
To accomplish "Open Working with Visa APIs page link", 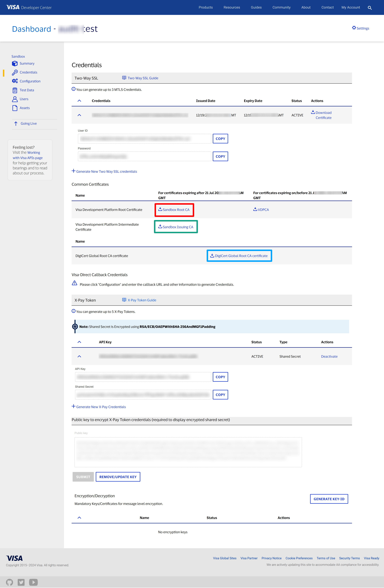I will [27, 155].
